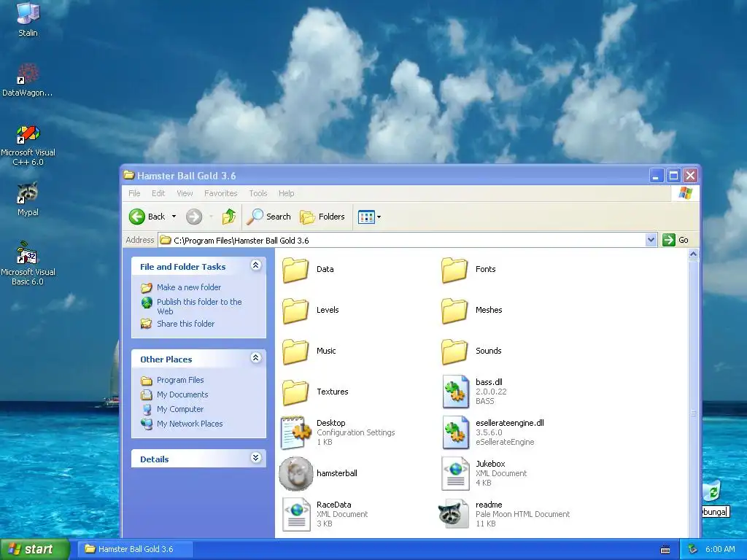Viewport: 747px width, 560px height.
Task: Open the Back history dropdown arrow
Action: click(174, 217)
